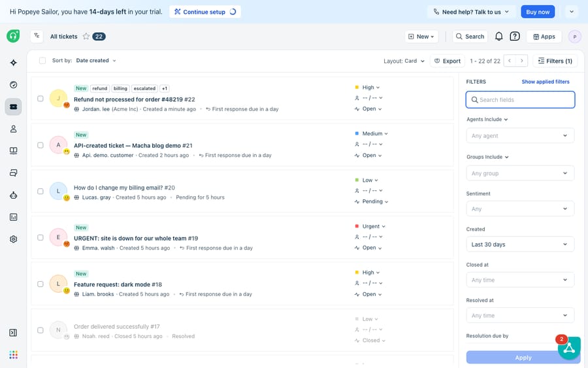Select checkbox for API-created ticket #21

[x=40, y=145]
